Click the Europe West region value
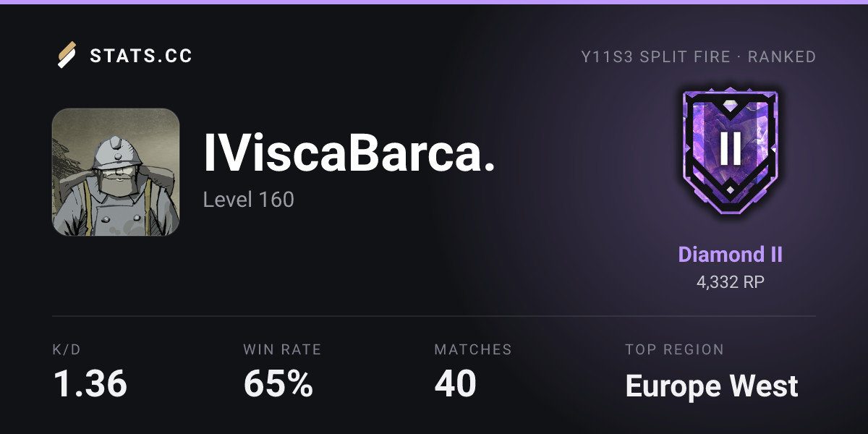The width and height of the screenshot is (868, 434). 712,386
